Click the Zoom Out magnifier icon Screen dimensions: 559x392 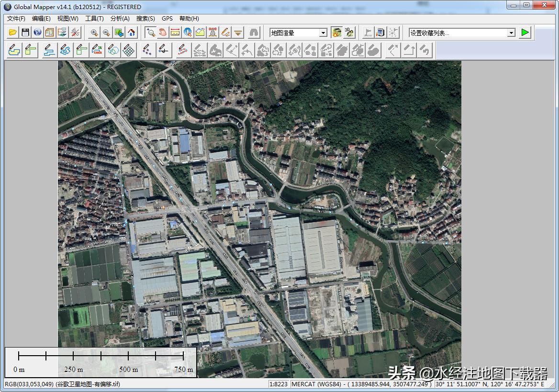(x=106, y=33)
